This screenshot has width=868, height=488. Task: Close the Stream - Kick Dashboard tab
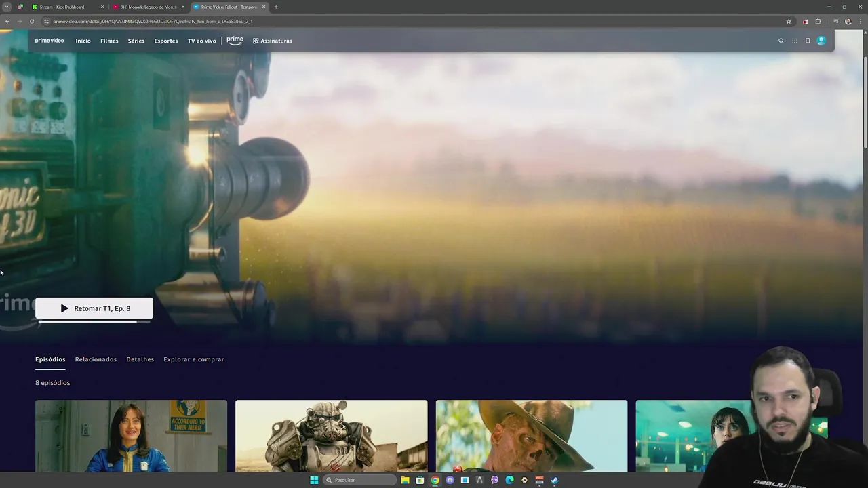[102, 7]
